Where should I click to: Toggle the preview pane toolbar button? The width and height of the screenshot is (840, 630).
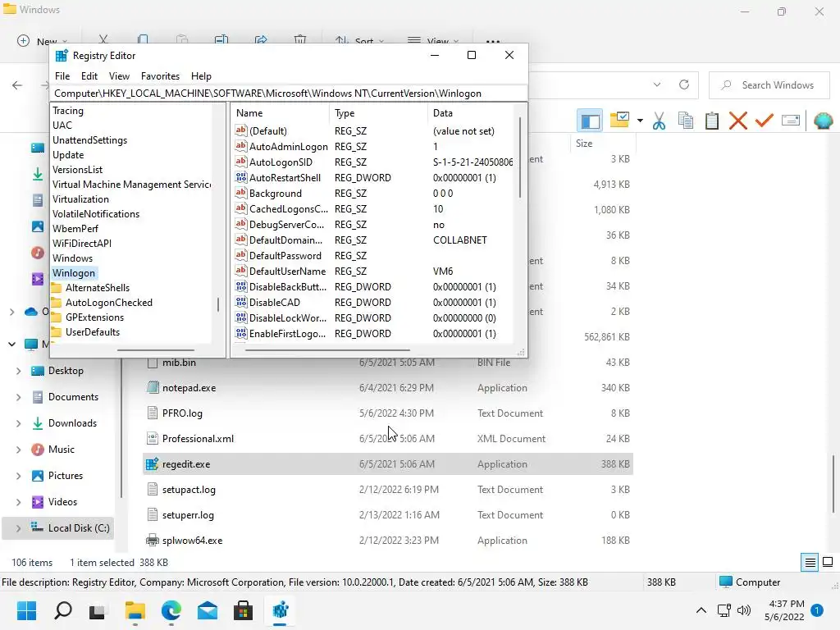coord(590,121)
